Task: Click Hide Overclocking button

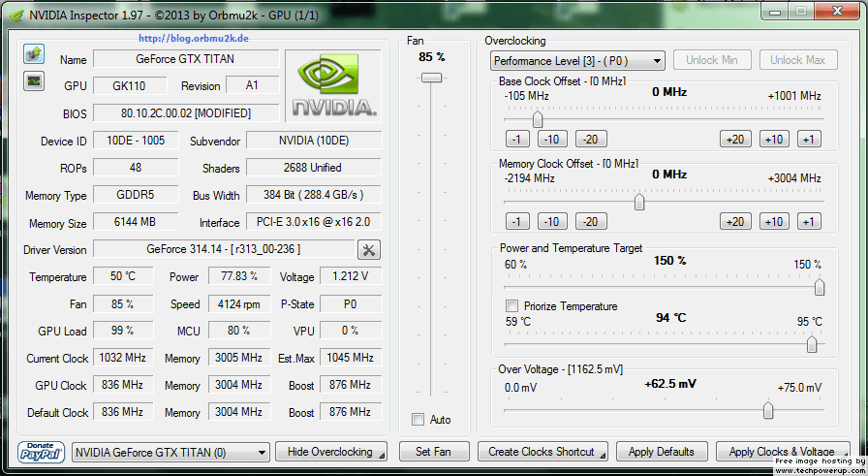Action: [x=331, y=452]
